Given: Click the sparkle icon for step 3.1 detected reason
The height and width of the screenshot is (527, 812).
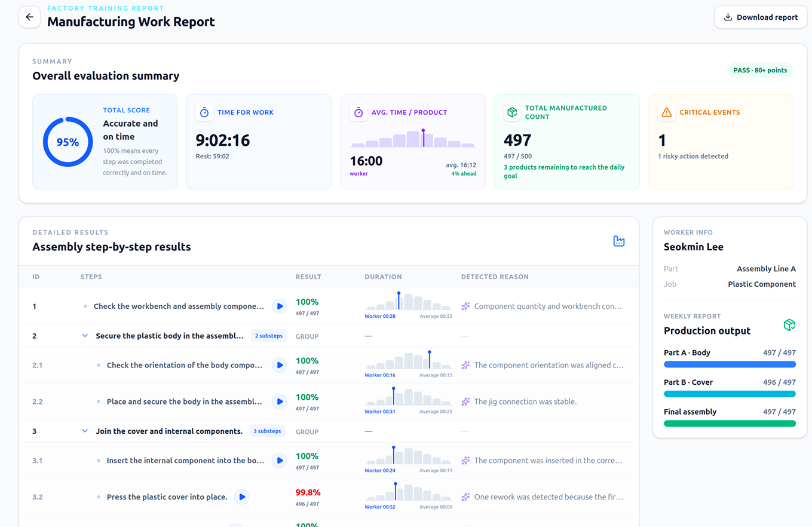Looking at the screenshot, I should pos(465,461).
